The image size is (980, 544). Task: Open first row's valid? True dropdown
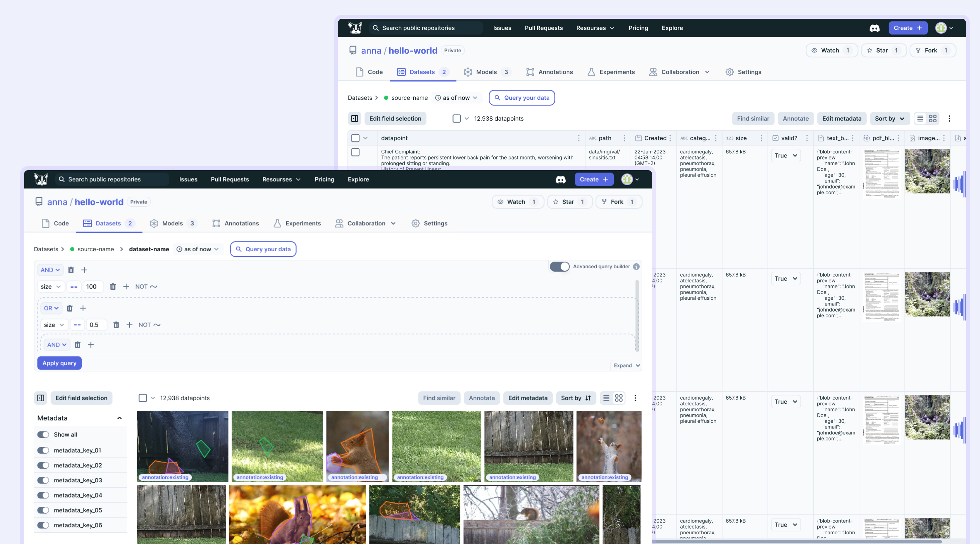tap(786, 155)
